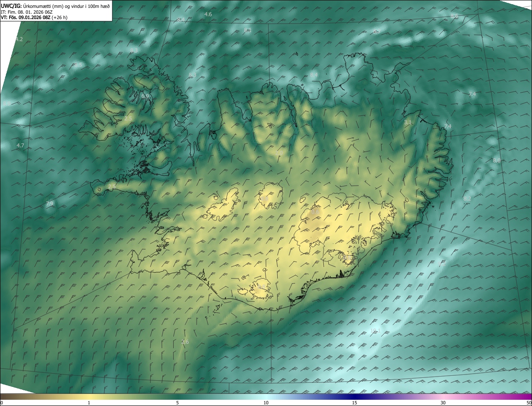
Task: Click the colour scale tick label "0"
Action: 2,403
